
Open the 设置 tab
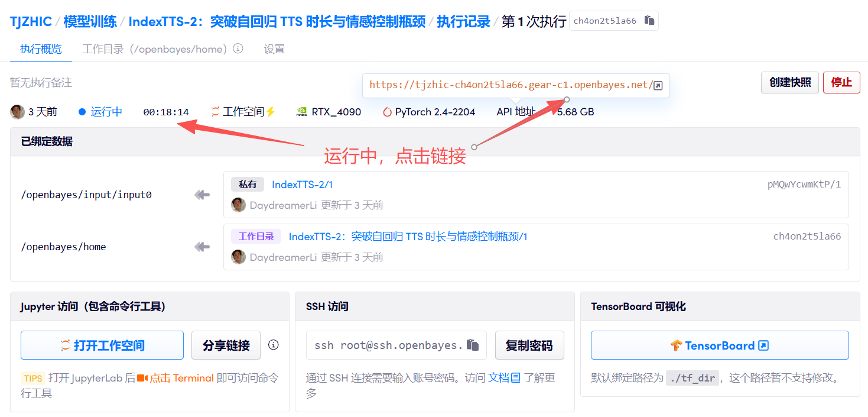point(274,49)
